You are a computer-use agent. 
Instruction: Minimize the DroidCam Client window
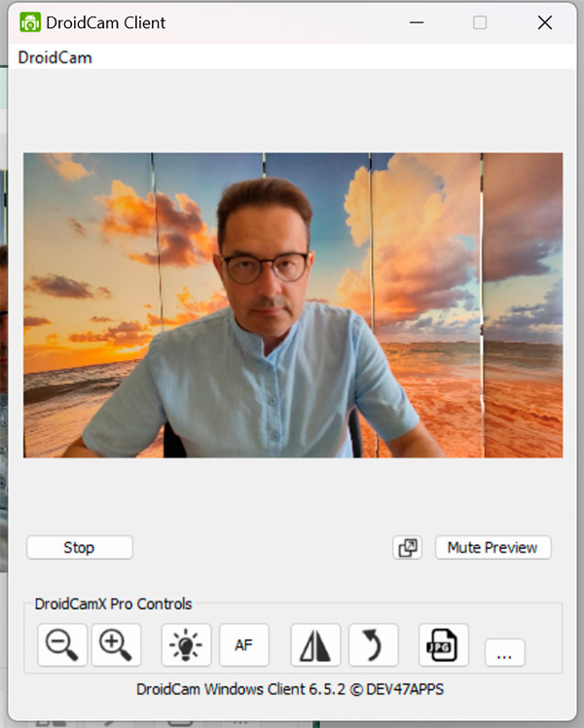[416, 22]
